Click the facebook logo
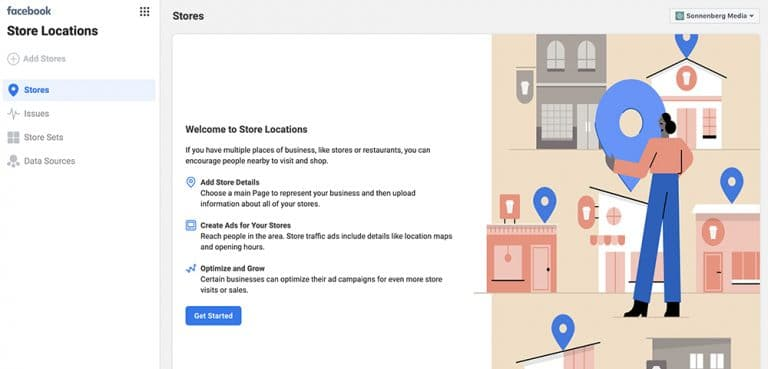This screenshot has width=768, height=369. [x=29, y=11]
